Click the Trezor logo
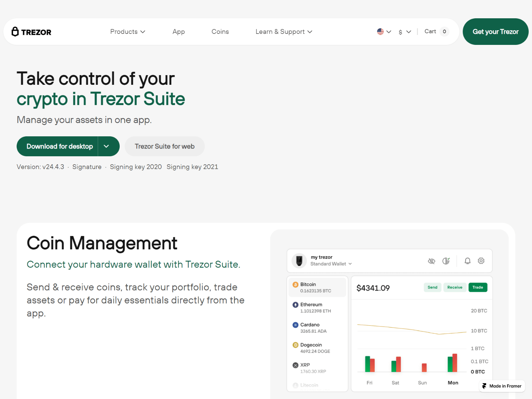Screen dimensions: 532x399 coord(32,32)
